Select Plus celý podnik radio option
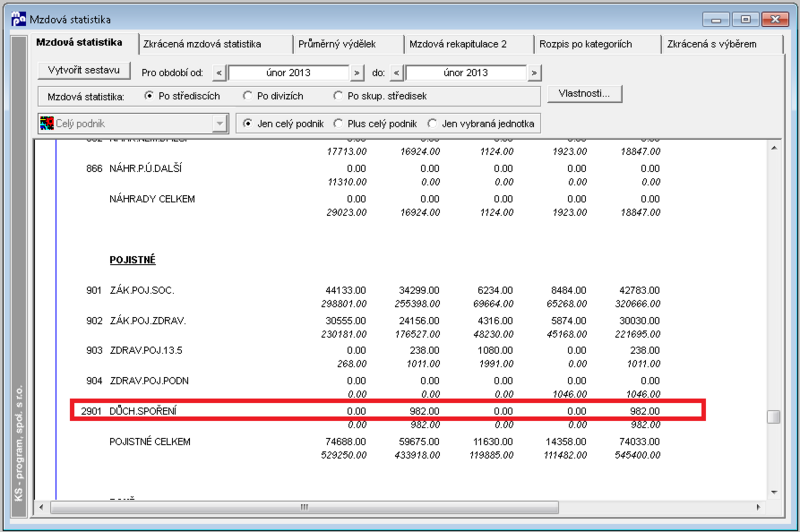This screenshot has width=800, height=532. (375, 123)
